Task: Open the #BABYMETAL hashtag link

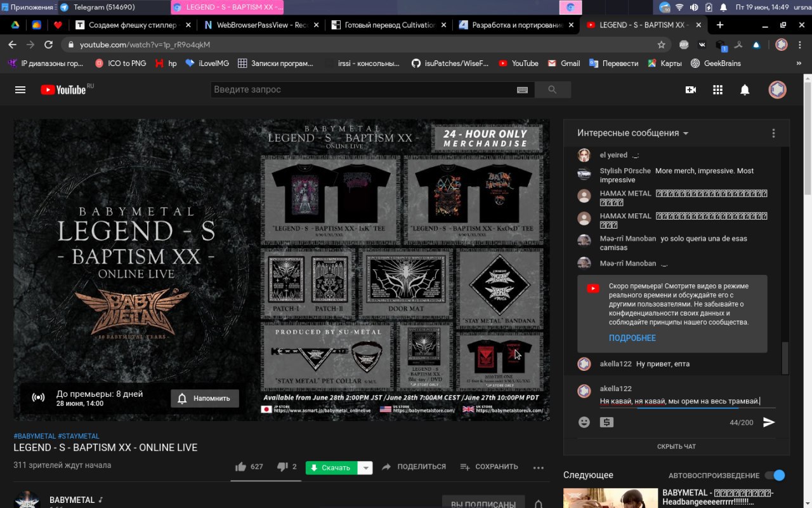Action: (x=35, y=436)
